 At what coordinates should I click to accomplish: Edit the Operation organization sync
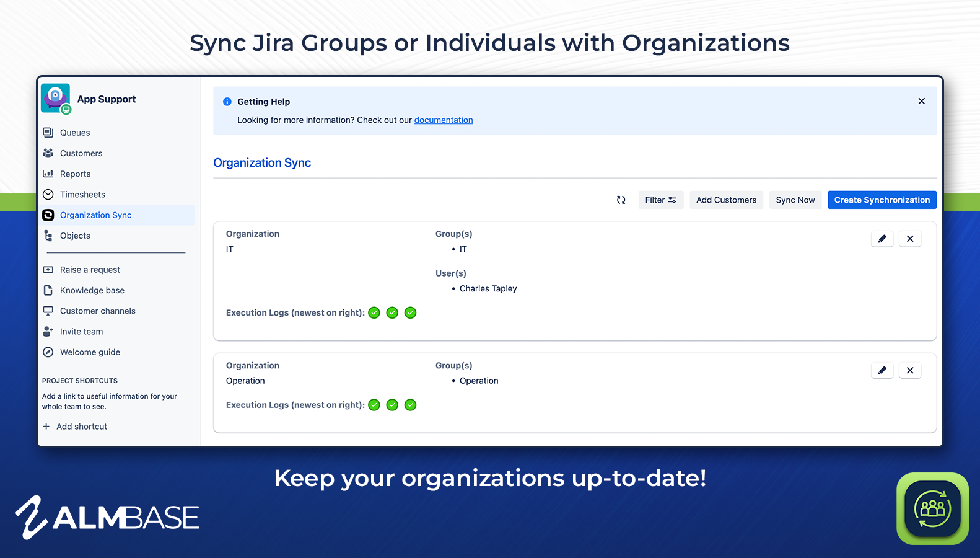882,370
